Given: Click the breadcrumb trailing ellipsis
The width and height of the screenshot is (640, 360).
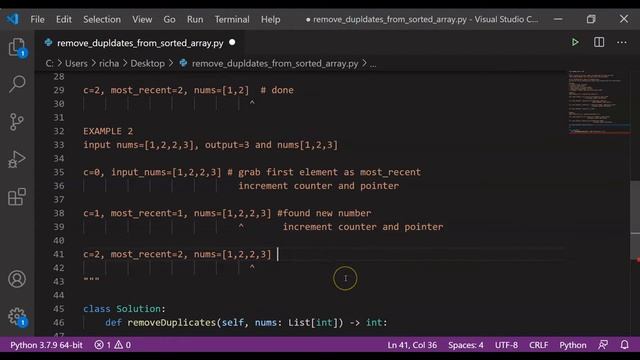Looking at the screenshot, I should pyautogui.click(x=373, y=64).
